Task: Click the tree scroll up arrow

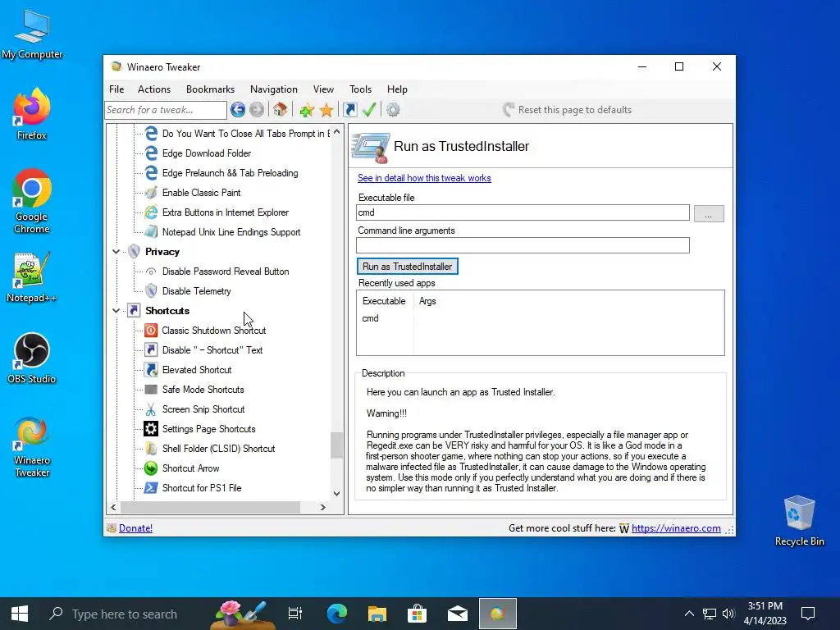Action: (x=336, y=131)
